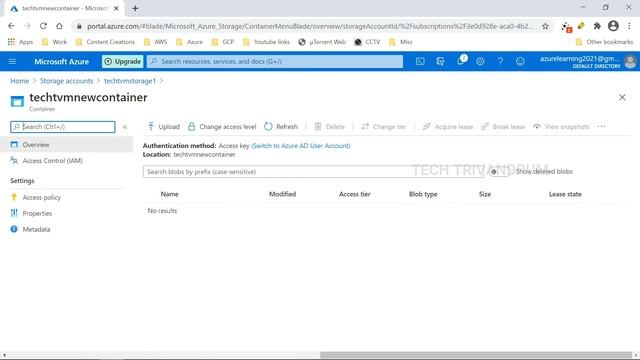Click Change access level
The height and width of the screenshot is (360, 640).
pyautogui.click(x=222, y=127)
